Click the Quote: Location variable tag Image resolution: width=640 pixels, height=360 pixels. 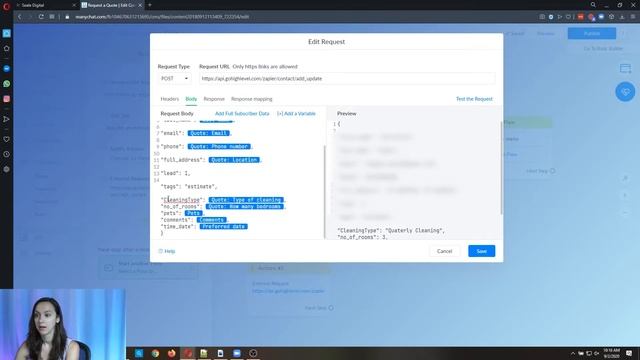tap(234, 160)
